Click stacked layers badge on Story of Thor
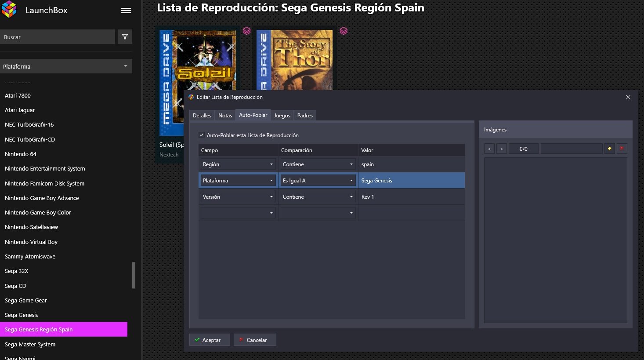 344,31
